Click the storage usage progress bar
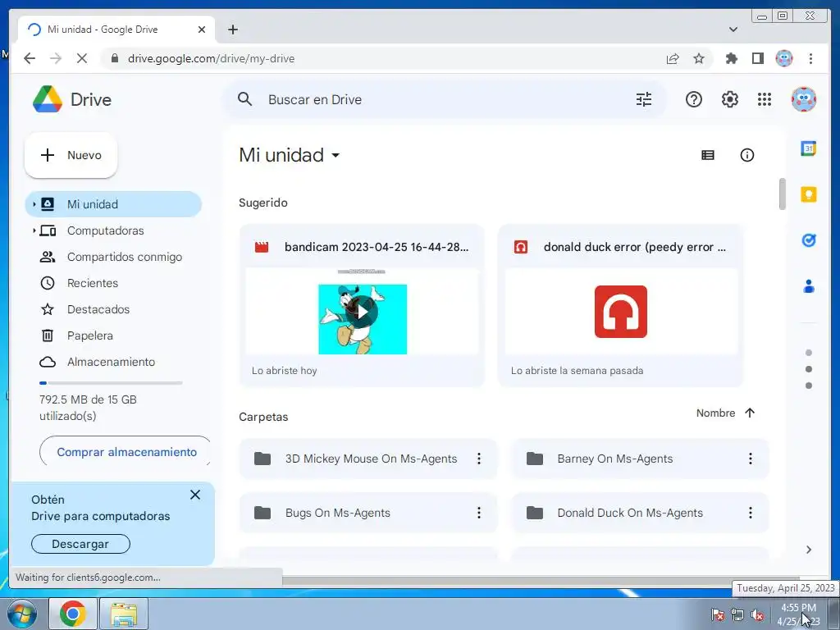The height and width of the screenshot is (630, 840). pyautogui.click(x=111, y=383)
